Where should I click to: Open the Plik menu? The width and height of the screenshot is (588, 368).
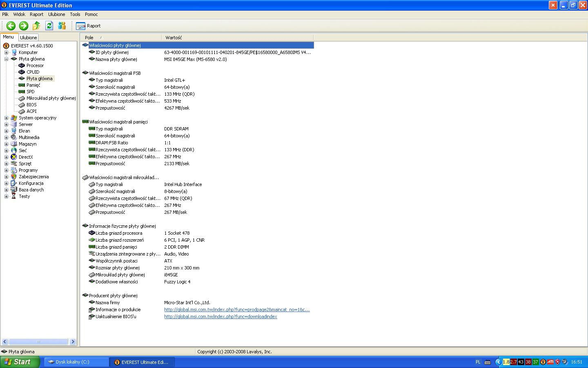[5, 14]
